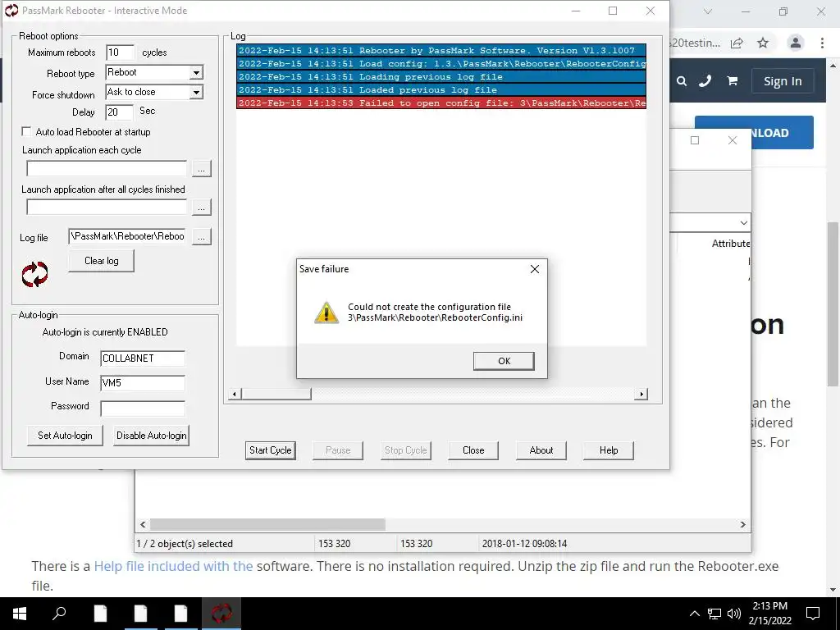The width and height of the screenshot is (840, 630).
Task: Click the User Name field containing VM5
Action: point(143,383)
